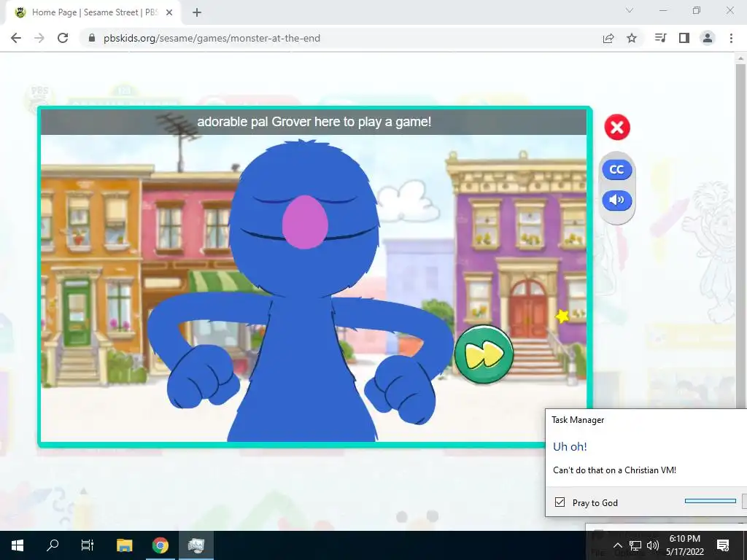Go back to the previous page

coord(16,38)
